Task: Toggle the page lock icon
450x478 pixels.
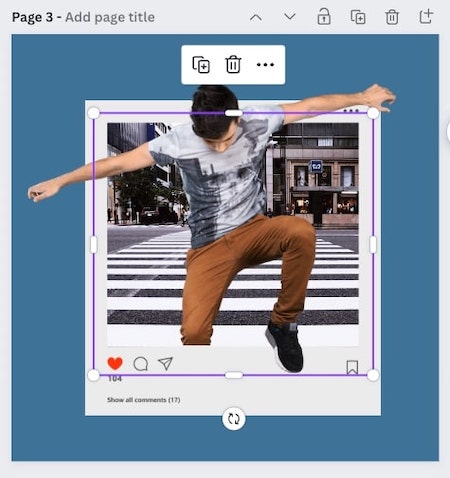Action: 324,17
